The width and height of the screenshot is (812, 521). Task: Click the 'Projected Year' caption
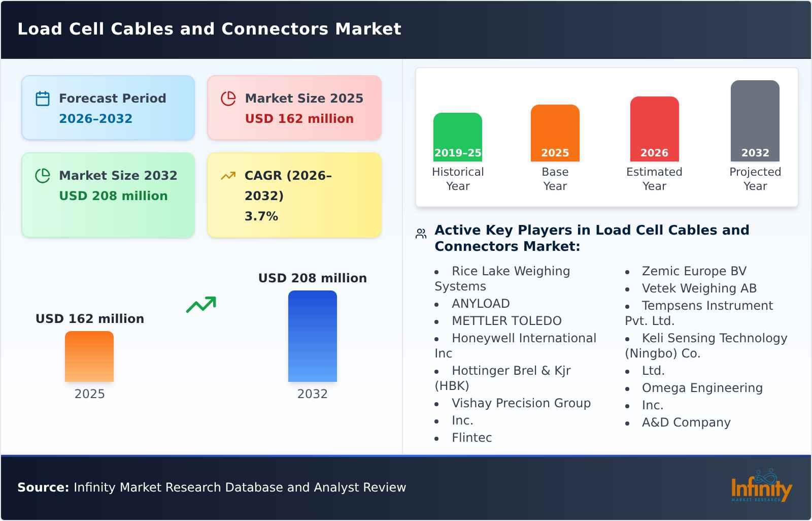coord(755,179)
